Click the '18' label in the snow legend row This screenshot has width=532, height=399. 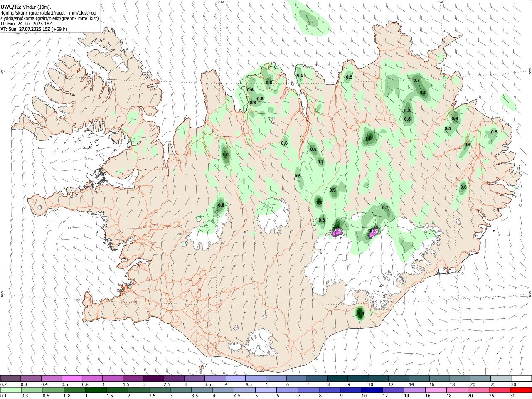pyautogui.click(x=452, y=384)
